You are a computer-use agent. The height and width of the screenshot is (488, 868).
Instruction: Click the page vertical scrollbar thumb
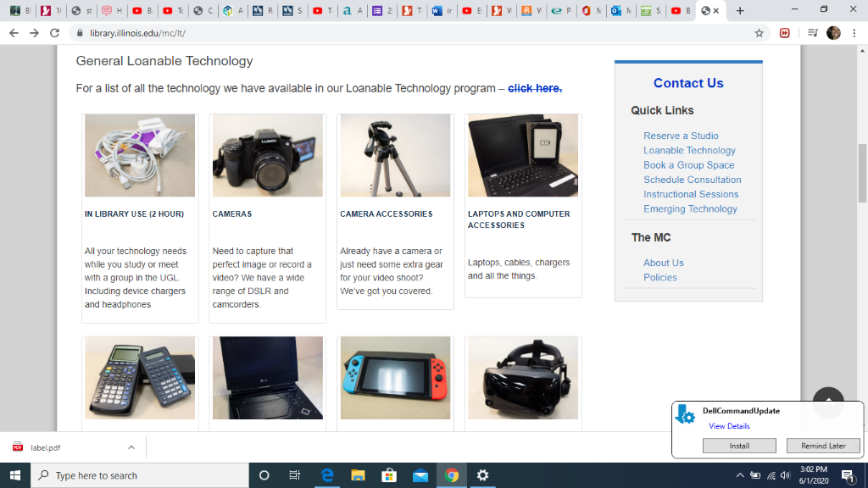click(862, 174)
